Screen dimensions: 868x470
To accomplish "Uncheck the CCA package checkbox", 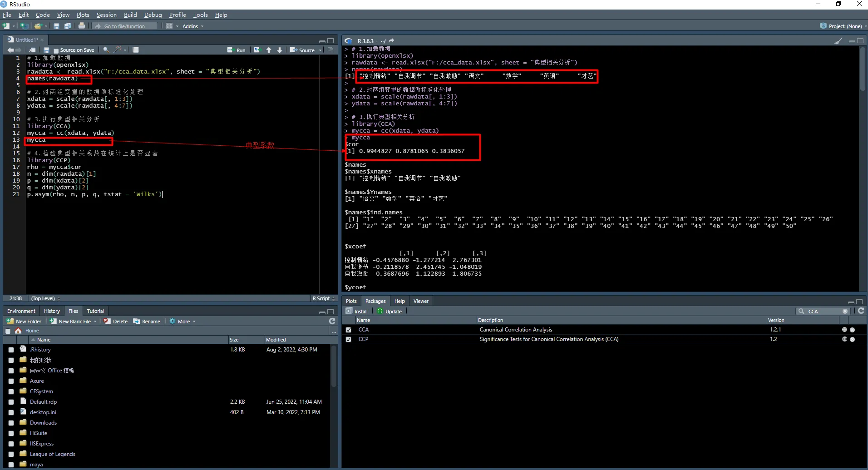I will (349, 330).
